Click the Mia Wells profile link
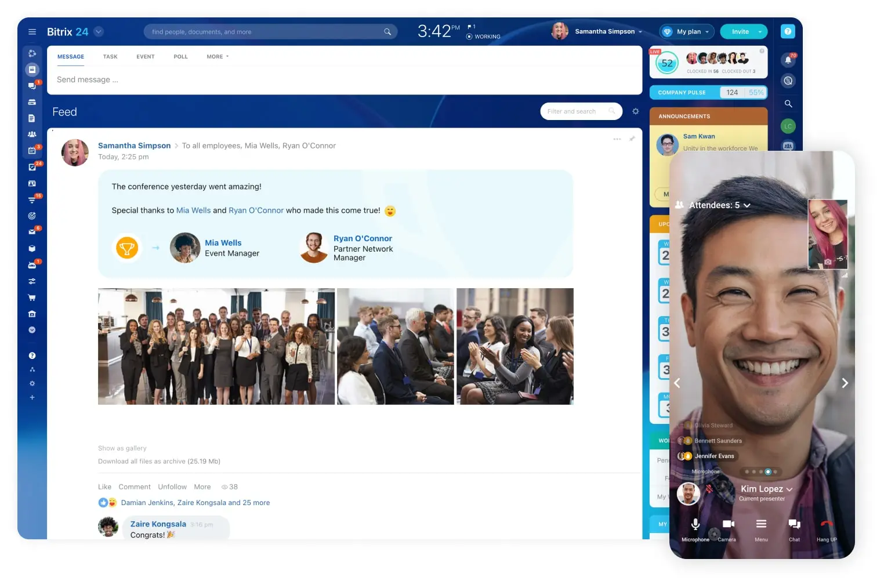 pyautogui.click(x=223, y=243)
